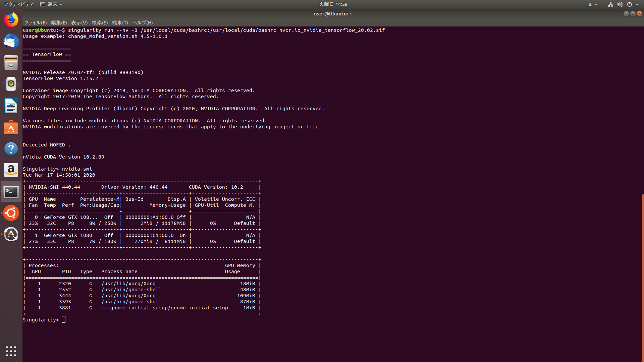Focus the Terminal icon in dock

[x=11, y=191]
